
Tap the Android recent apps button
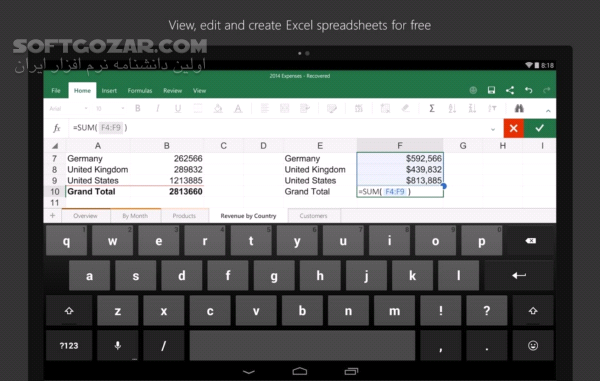pos(351,371)
